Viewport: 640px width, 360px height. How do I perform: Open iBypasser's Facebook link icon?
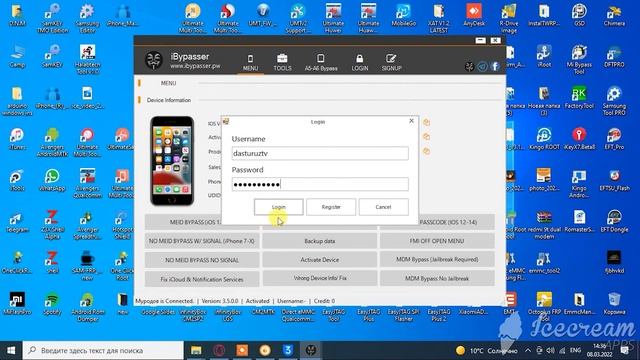pyautogui.click(x=495, y=66)
